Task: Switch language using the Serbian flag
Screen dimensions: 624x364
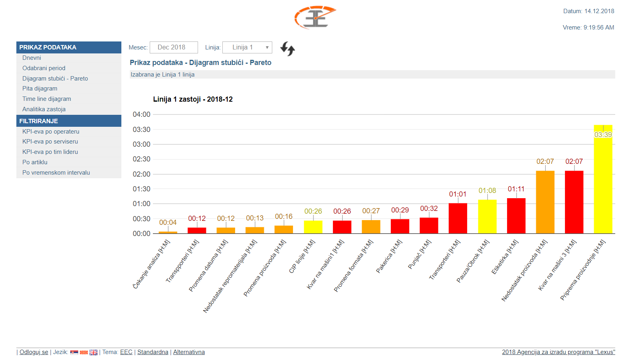Action: pyautogui.click(x=74, y=352)
